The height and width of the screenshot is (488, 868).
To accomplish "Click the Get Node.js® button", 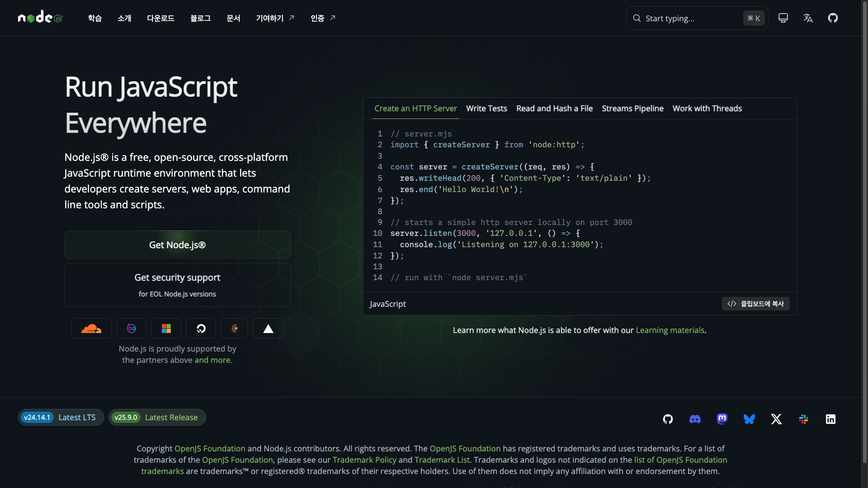I will click(177, 245).
